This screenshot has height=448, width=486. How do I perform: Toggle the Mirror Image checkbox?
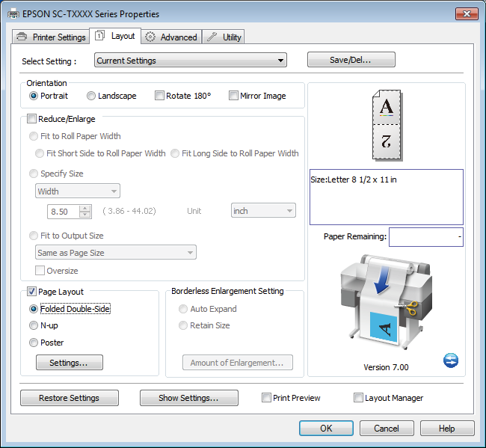click(x=257, y=96)
